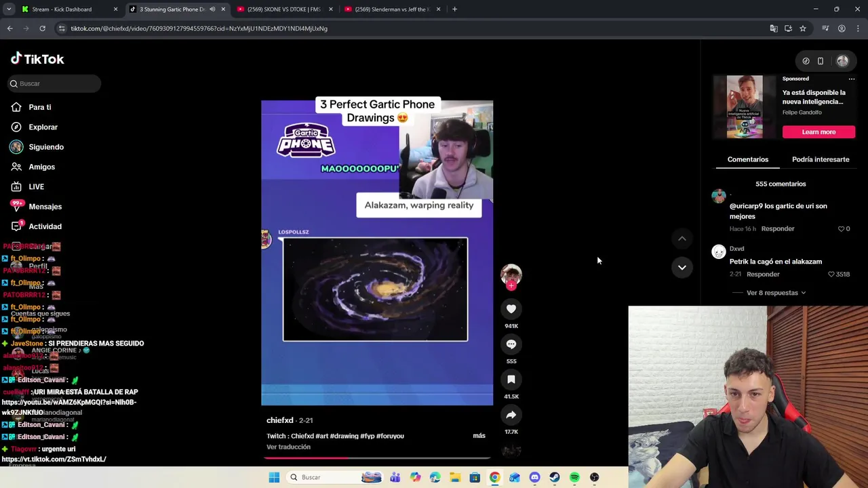The height and width of the screenshot is (488, 868).
Task: Open the YouTube link in cueliefff's chat message
Action: pos(69,407)
